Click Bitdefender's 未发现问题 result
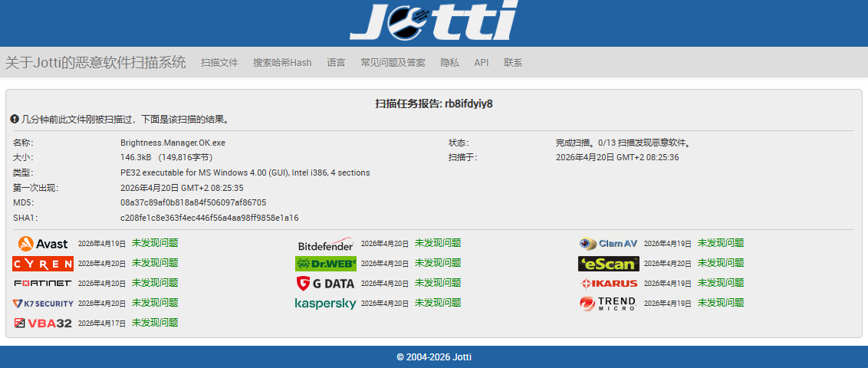The height and width of the screenshot is (368, 868). coord(438,243)
